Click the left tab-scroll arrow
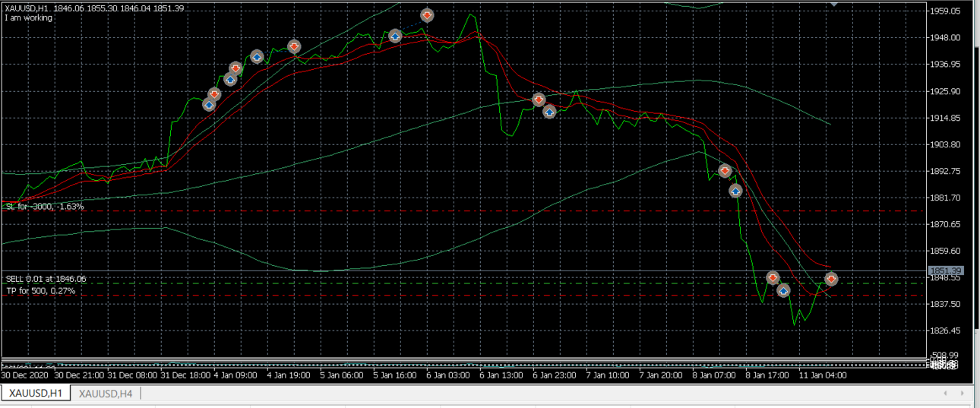Screen dimensions: 980x408 (945, 393)
